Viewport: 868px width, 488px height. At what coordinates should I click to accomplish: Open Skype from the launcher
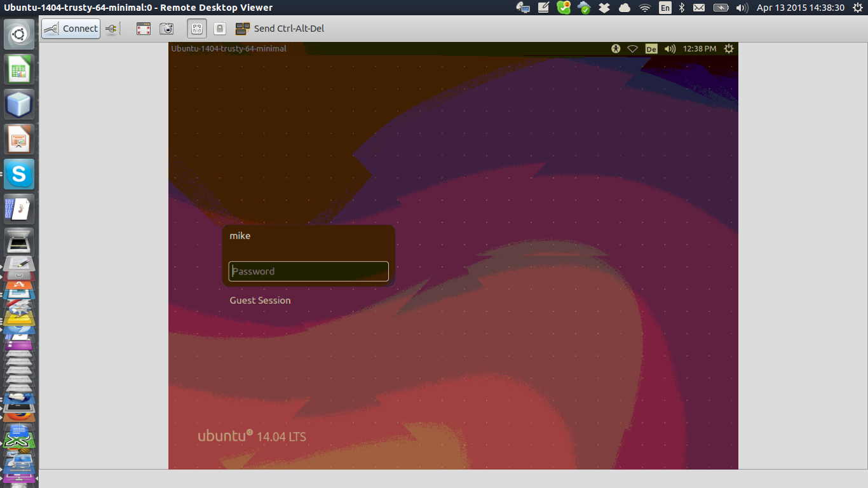point(19,173)
